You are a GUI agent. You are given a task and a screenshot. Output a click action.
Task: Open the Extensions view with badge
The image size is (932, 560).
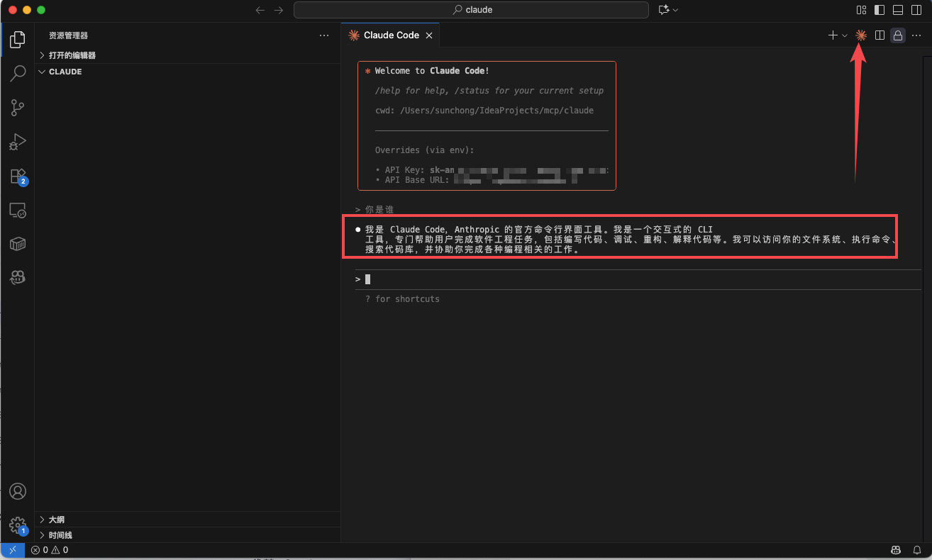pyautogui.click(x=18, y=176)
